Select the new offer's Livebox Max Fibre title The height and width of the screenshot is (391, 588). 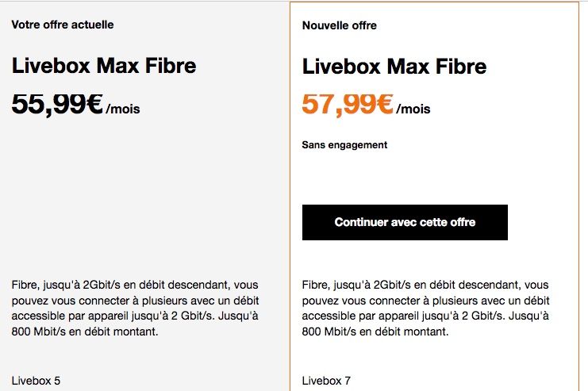[394, 66]
